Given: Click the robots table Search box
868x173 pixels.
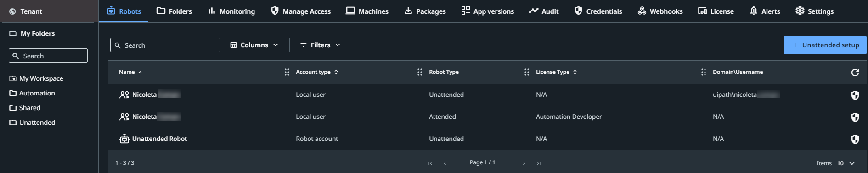Looking at the screenshot, I should pos(165,45).
